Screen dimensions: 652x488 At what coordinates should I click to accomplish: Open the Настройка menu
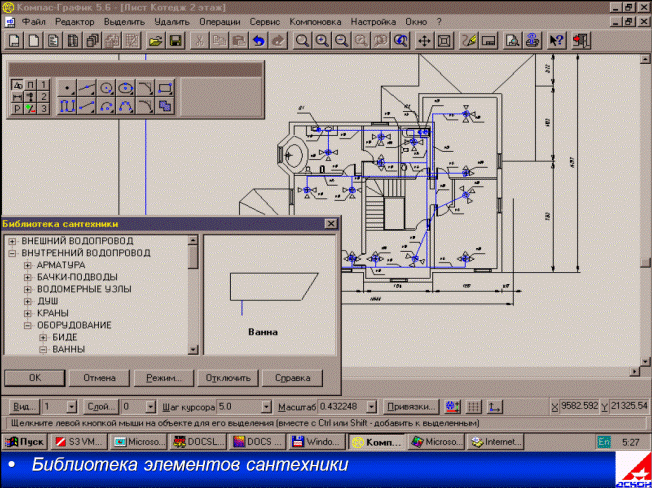pyautogui.click(x=373, y=22)
